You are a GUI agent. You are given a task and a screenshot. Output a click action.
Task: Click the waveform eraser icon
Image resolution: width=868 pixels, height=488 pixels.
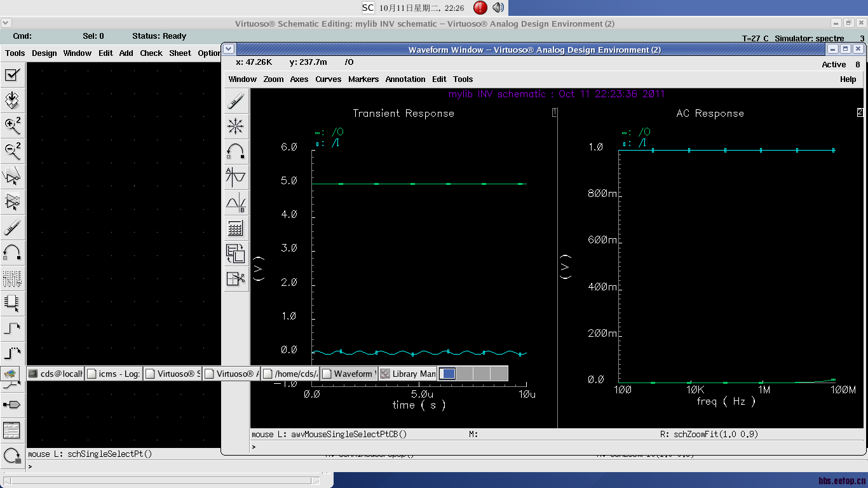coord(236,100)
